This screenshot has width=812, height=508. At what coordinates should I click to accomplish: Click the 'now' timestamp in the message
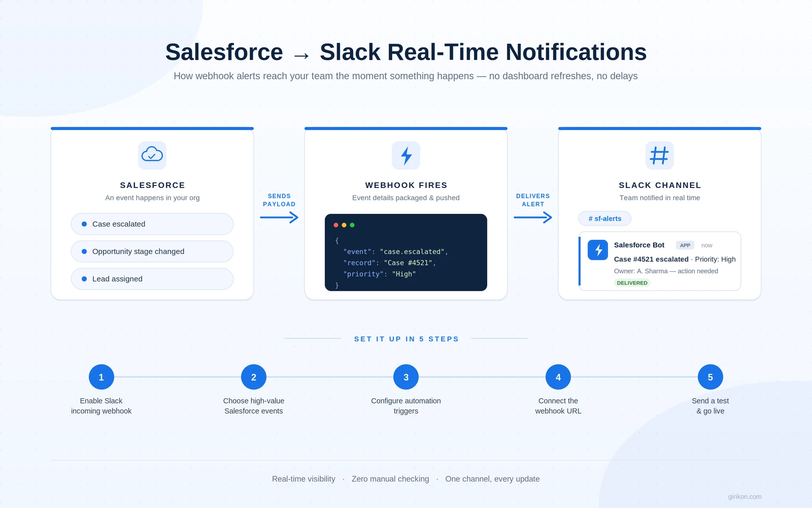tap(707, 245)
